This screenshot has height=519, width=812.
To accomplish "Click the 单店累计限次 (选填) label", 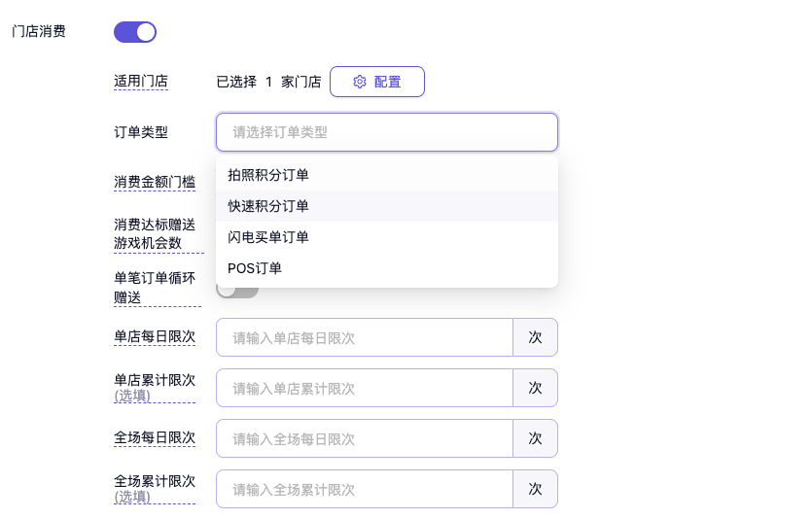I will point(155,387).
